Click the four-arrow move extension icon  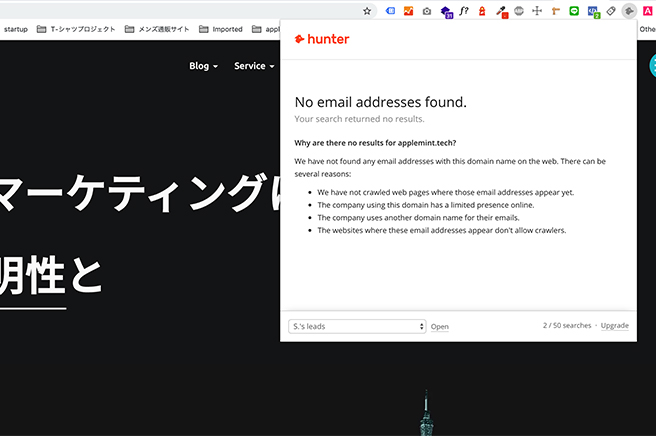537,11
